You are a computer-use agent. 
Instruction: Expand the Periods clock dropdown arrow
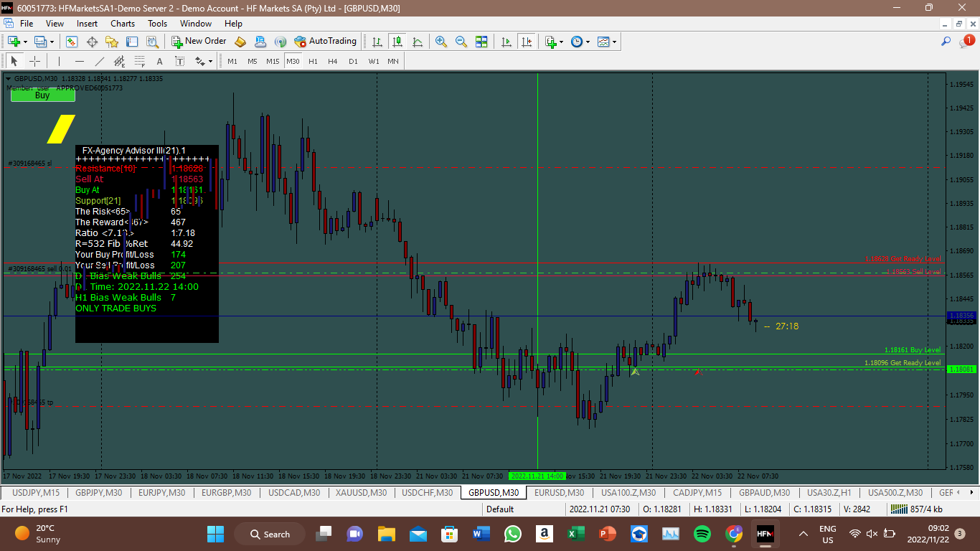[588, 42]
